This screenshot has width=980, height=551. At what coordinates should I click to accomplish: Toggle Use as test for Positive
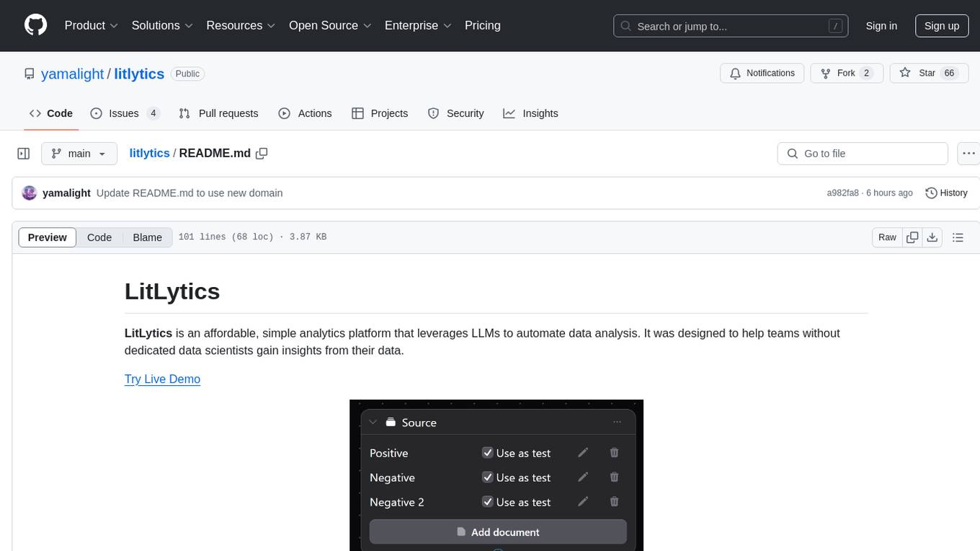[x=488, y=453]
